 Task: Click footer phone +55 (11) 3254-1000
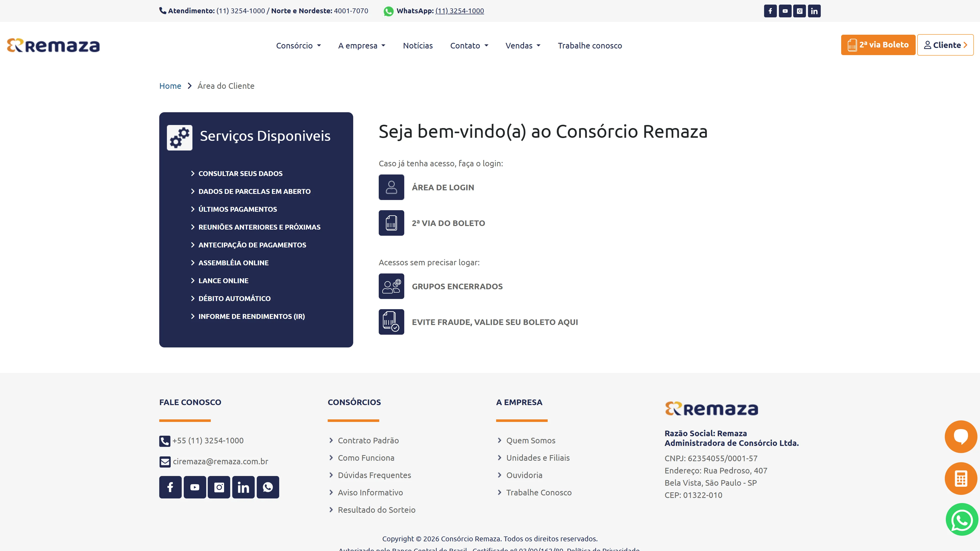[208, 440]
